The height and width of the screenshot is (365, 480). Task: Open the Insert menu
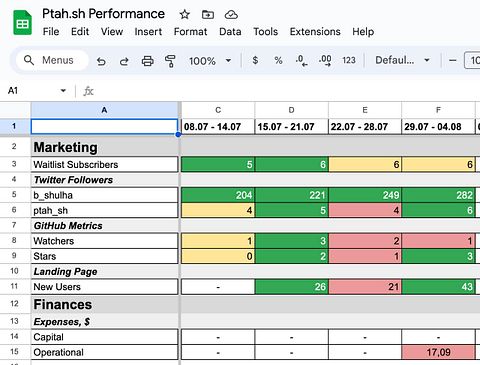coord(148,32)
